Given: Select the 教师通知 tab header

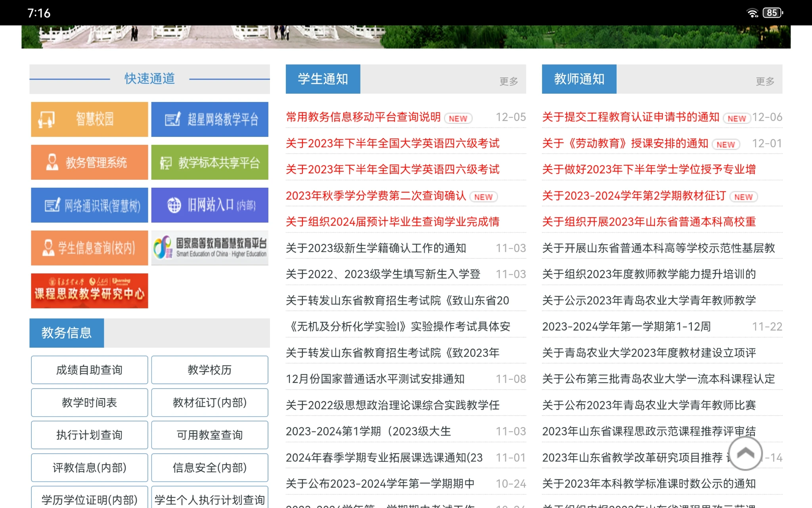Looking at the screenshot, I should click(x=579, y=79).
